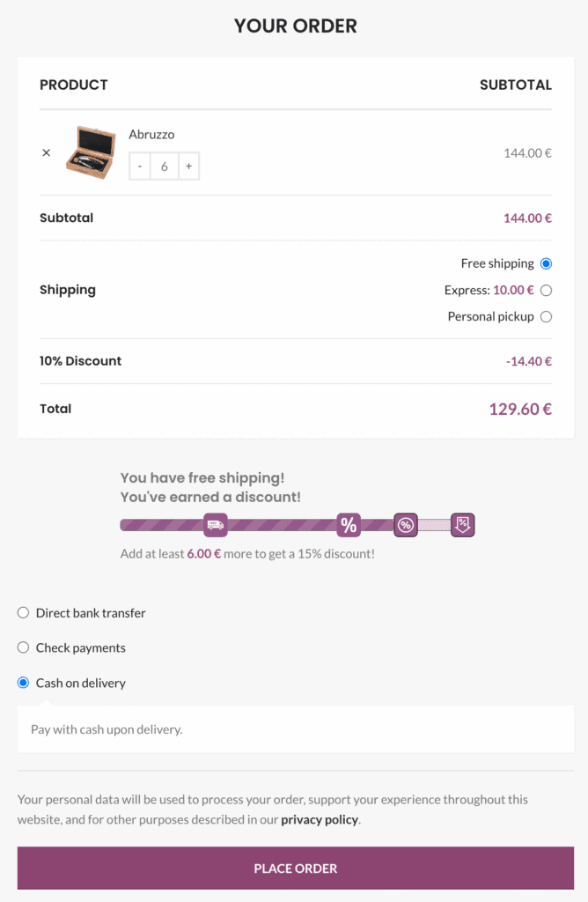Click the final price-tag discount milestone icon
The height and width of the screenshot is (902, 588).
(463, 525)
